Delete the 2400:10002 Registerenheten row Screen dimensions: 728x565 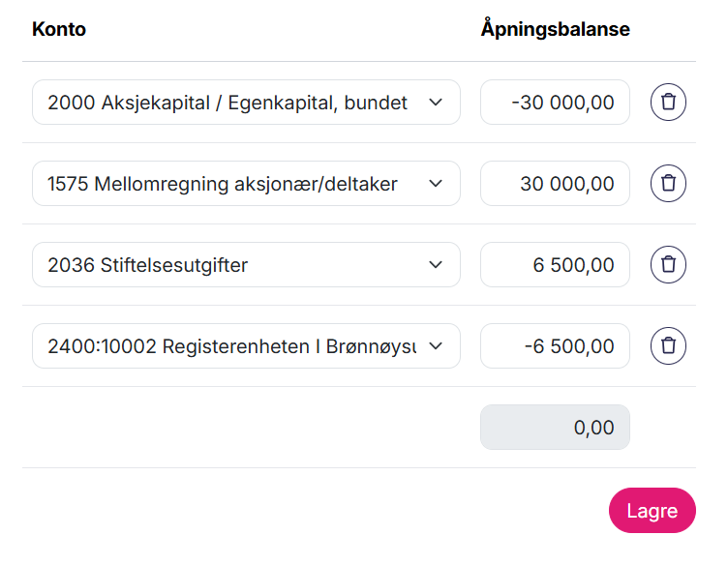pyautogui.click(x=668, y=346)
